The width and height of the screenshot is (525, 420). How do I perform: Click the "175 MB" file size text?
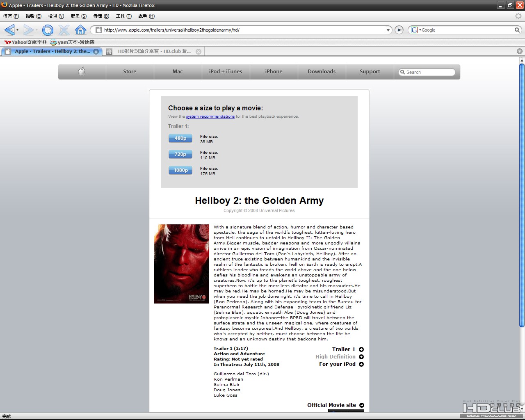click(x=208, y=174)
